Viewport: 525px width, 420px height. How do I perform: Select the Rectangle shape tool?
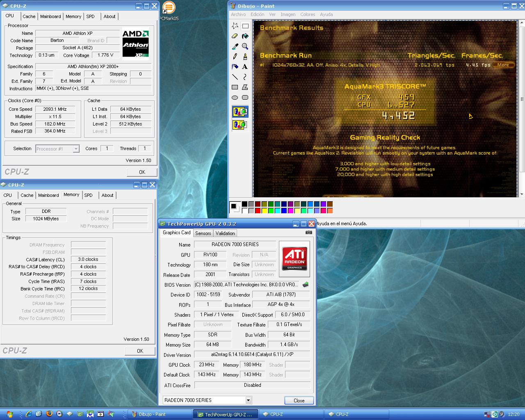pos(235,87)
